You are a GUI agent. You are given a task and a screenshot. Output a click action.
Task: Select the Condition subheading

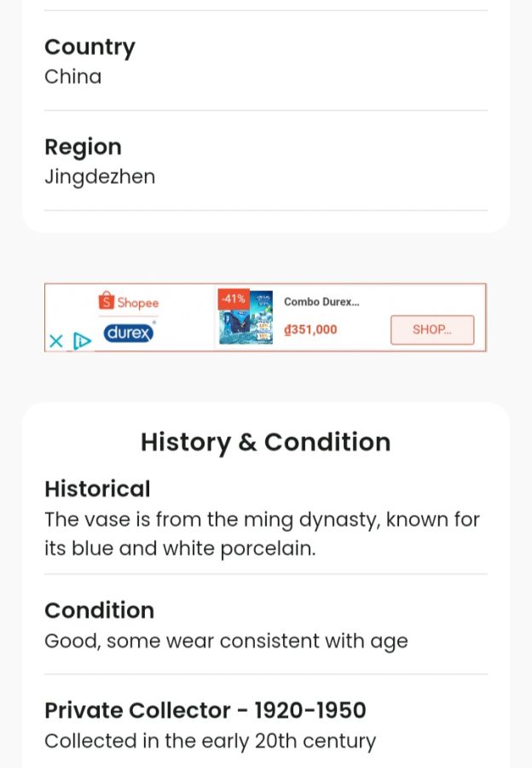point(100,610)
